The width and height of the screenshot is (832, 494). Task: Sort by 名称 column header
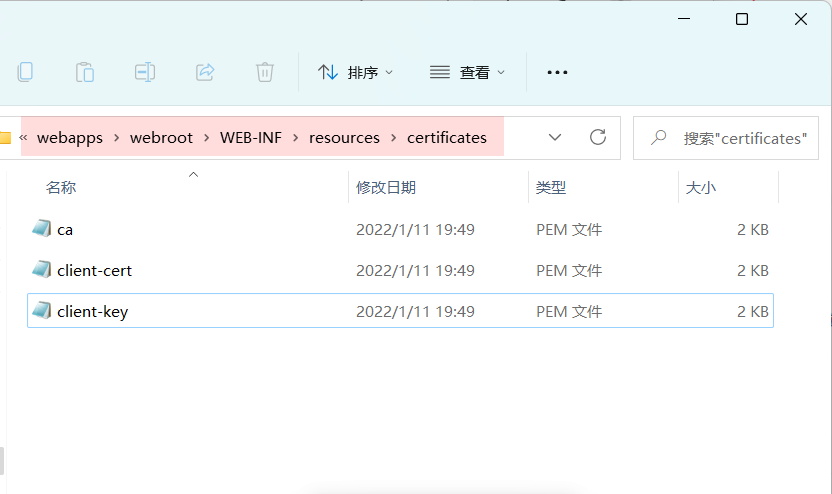coord(61,187)
